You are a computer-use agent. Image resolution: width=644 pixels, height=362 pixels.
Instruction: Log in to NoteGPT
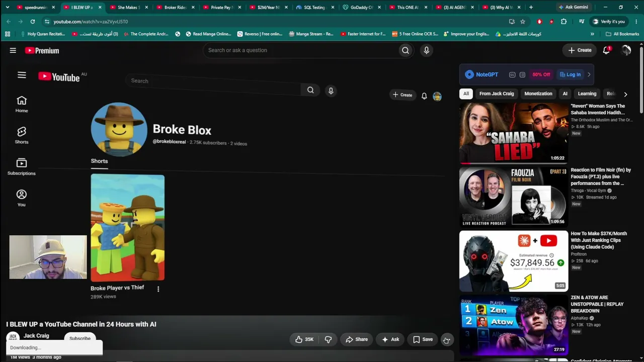click(570, 74)
